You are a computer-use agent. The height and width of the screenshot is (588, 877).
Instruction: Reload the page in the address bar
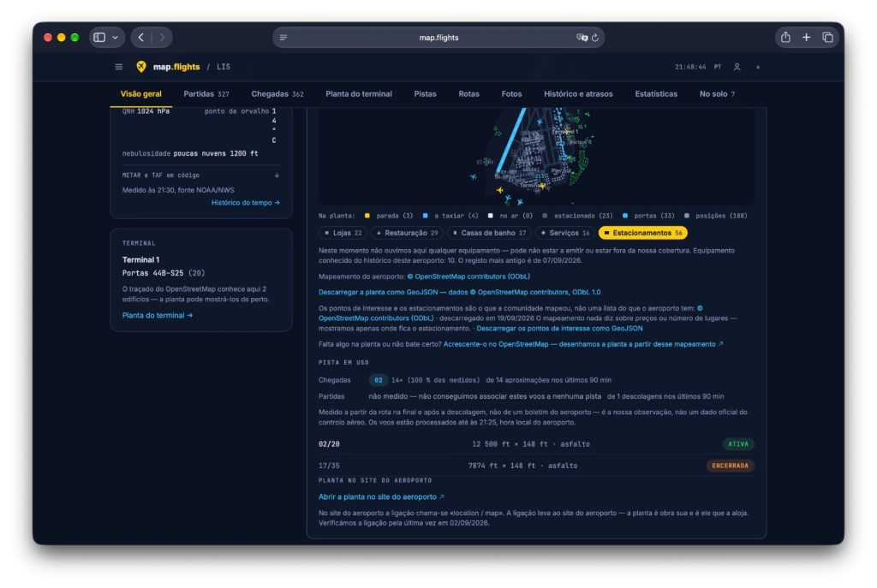[x=595, y=38]
